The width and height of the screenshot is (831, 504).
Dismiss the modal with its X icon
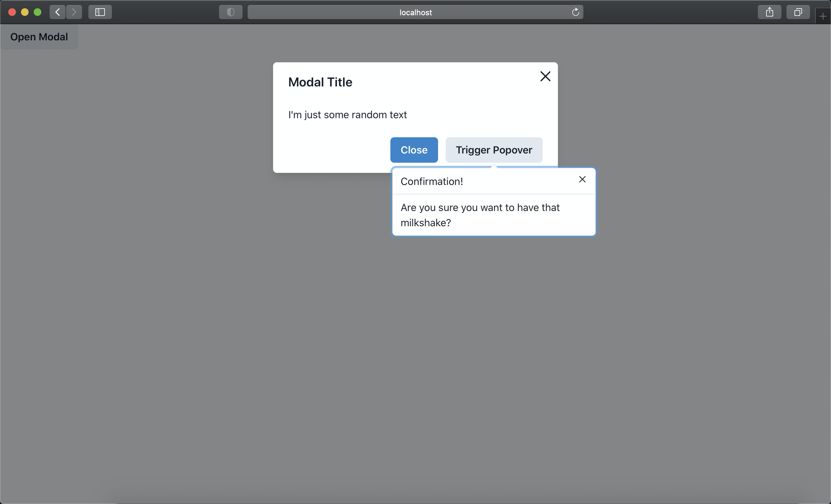(x=545, y=77)
